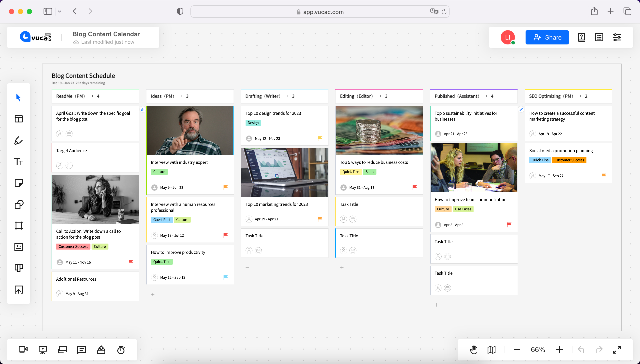640x364 pixels.
Task: Zoom in with the plus button
Action: pyautogui.click(x=560, y=350)
